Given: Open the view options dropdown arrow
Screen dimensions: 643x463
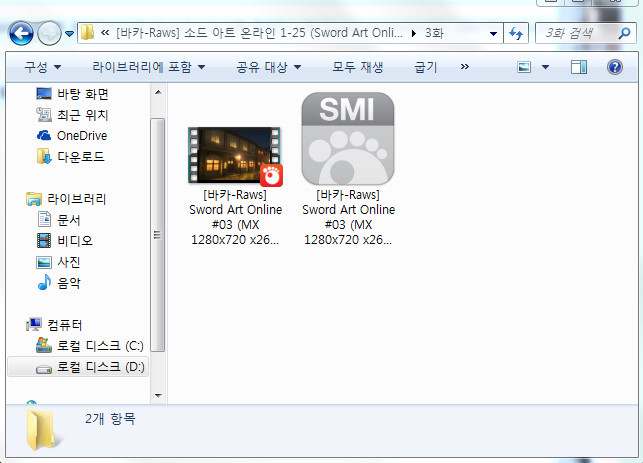Looking at the screenshot, I should tap(545, 67).
